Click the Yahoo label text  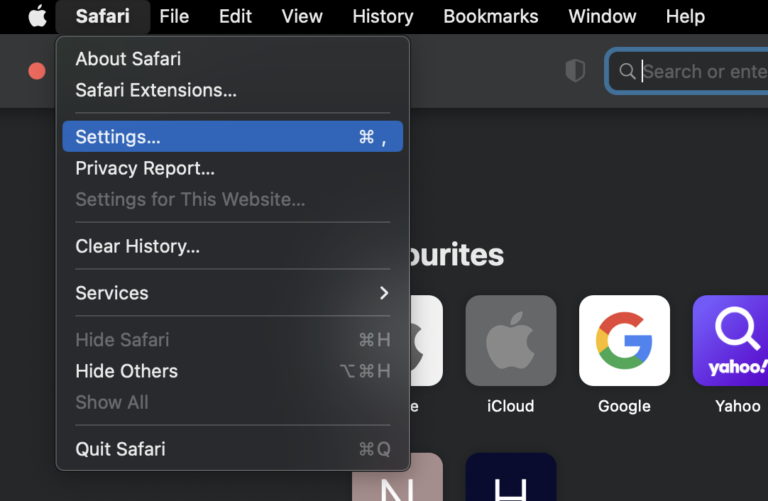click(738, 406)
